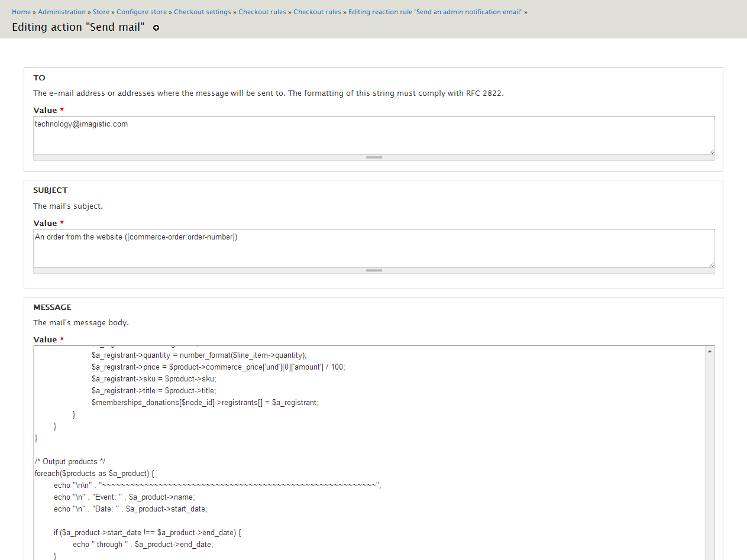This screenshot has width=747, height=560.
Task: Click Checkout rules breadcrumb preceding Editing reaction rule
Action: 317,12
